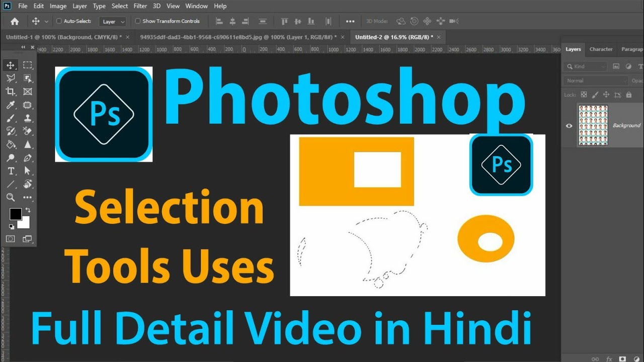Screen dimensions: 644x362
Task: Go to the Home screen icon
Action: coord(15,21)
